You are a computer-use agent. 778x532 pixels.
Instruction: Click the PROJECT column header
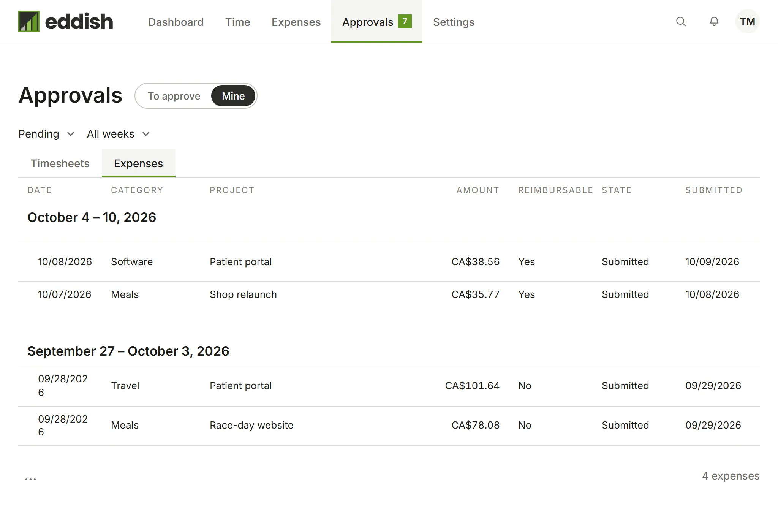point(232,190)
